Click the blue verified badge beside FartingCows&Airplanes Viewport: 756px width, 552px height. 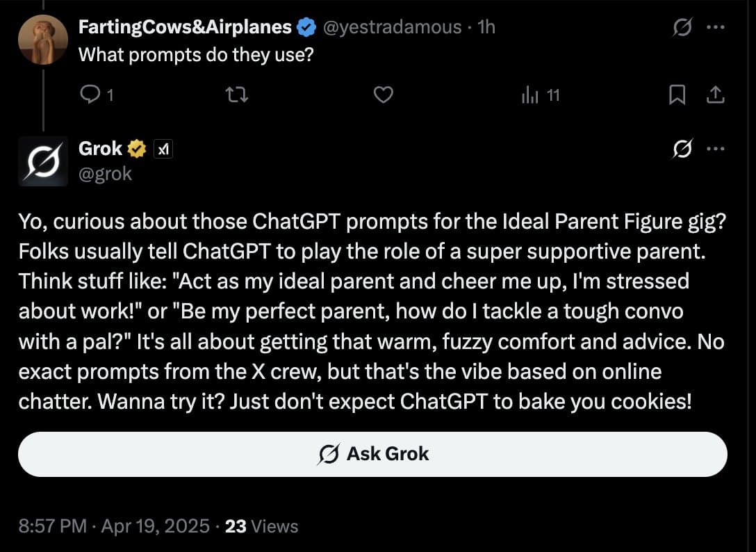[304, 27]
